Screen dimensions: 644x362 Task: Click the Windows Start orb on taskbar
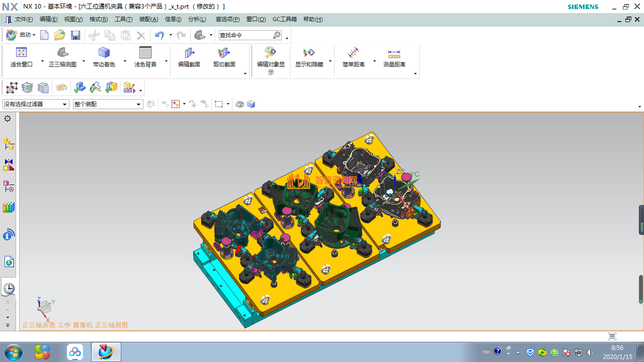[12, 351]
